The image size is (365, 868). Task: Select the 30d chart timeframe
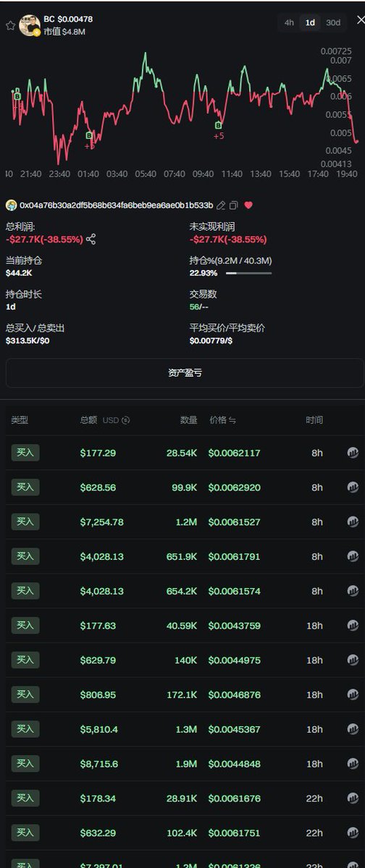(332, 23)
